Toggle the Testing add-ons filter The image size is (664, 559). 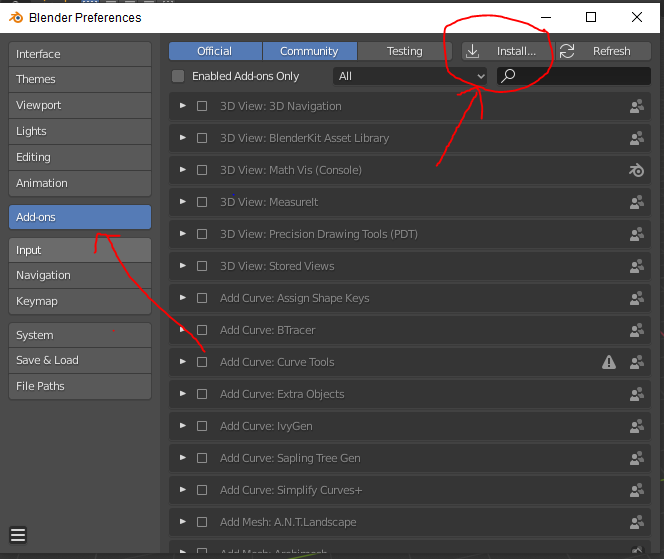405,51
